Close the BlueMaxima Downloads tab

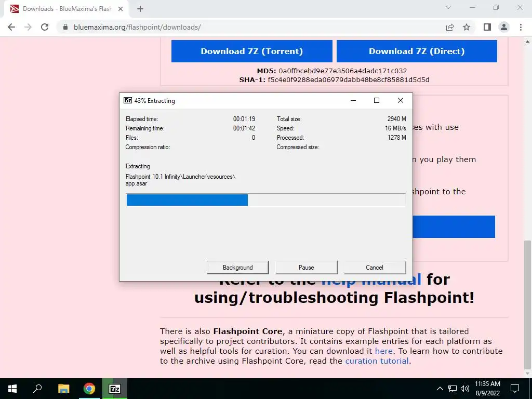(x=121, y=9)
